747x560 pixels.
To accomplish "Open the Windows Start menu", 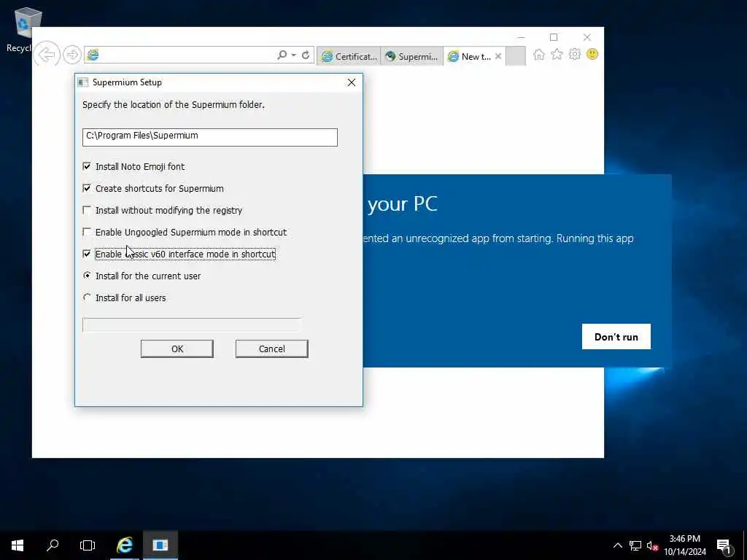I will pyautogui.click(x=18, y=545).
